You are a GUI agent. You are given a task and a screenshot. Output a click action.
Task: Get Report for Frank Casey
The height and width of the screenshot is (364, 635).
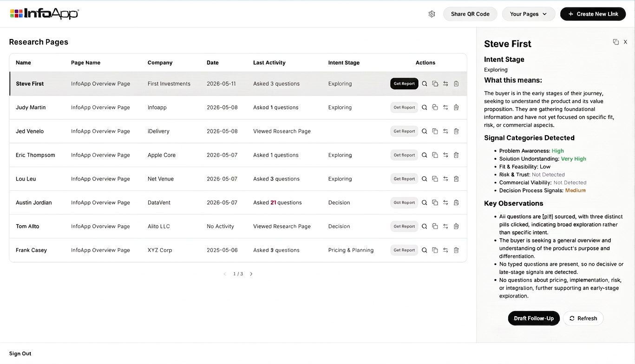(x=404, y=250)
